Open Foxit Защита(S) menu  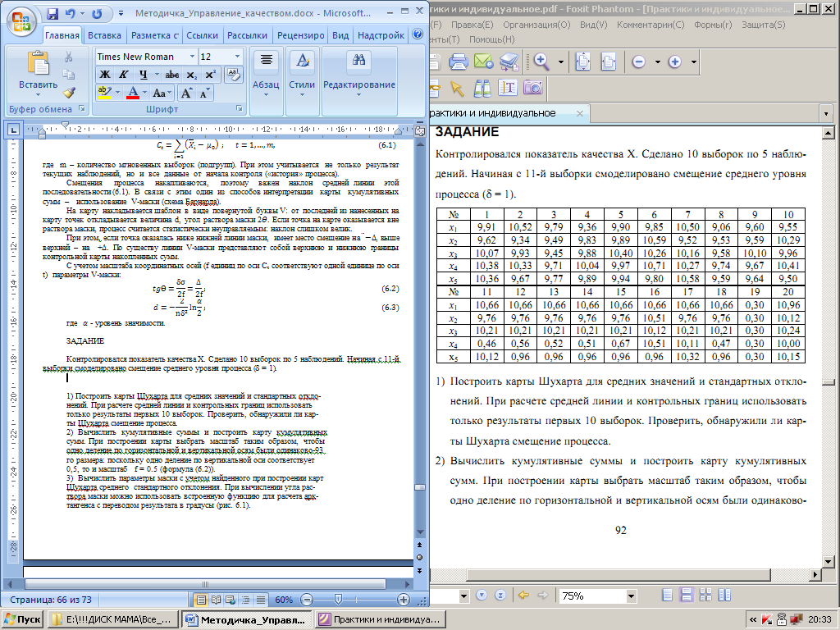tap(764, 25)
